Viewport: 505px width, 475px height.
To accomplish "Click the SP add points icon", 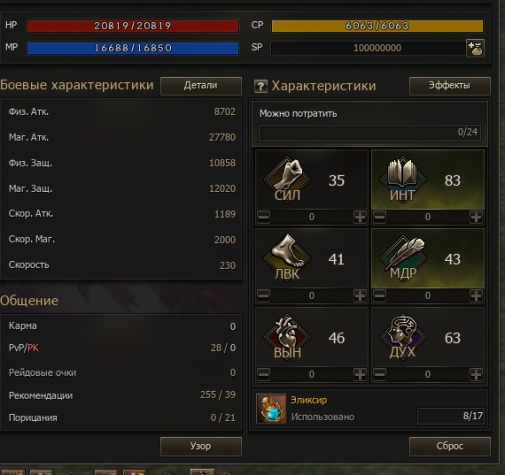I will pyautogui.click(x=475, y=48).
